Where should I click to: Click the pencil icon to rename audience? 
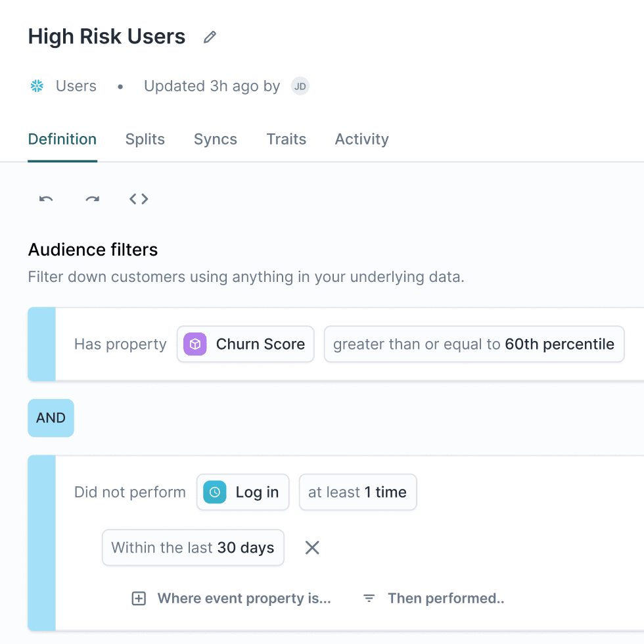click(x=210, y=37)
